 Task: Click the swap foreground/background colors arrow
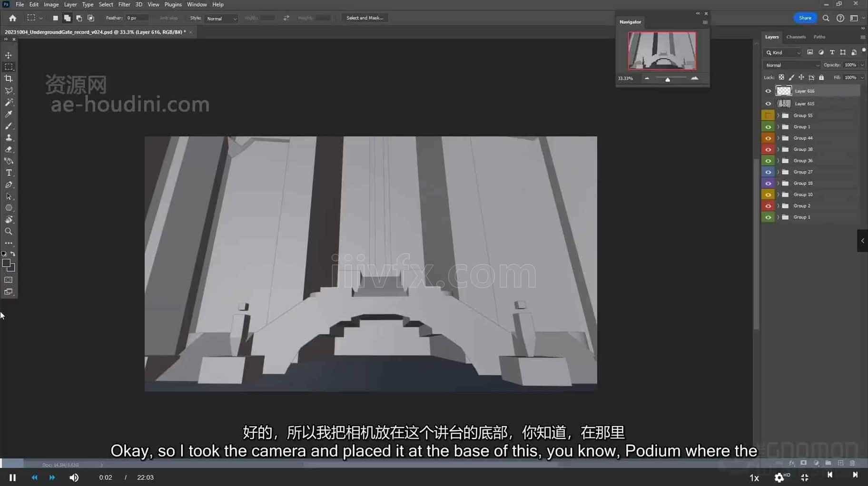pos(13,254)
